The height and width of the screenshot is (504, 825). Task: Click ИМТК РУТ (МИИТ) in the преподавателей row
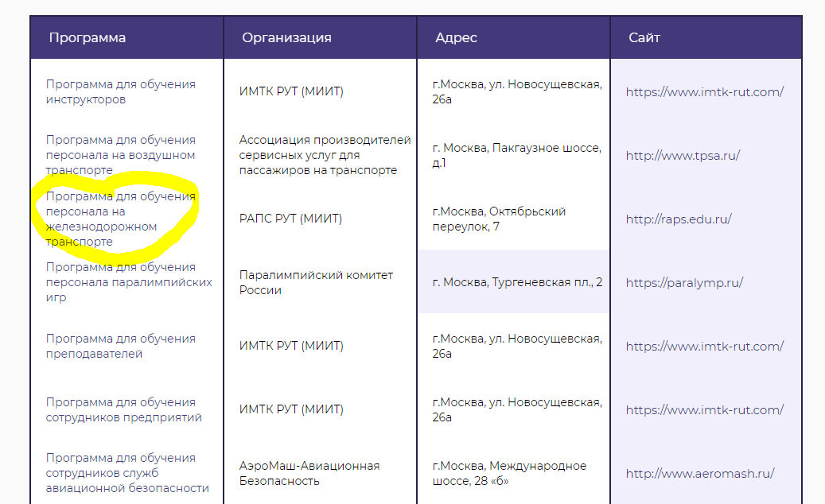pyautogui.click(x=291, y=346)
